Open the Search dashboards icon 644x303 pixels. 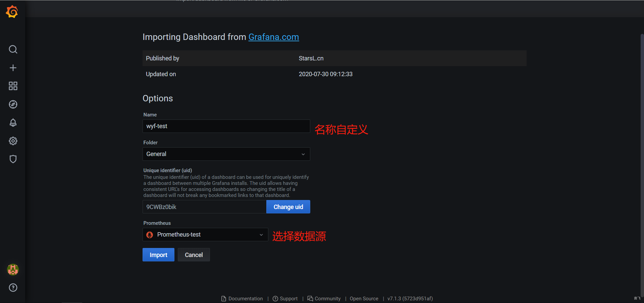click(x=13, y=49)
